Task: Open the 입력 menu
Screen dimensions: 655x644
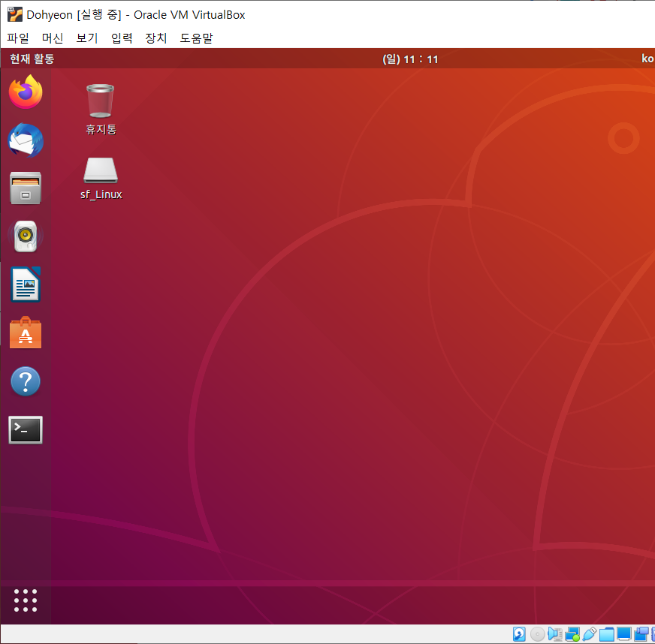Action: [x=122, y=38]
